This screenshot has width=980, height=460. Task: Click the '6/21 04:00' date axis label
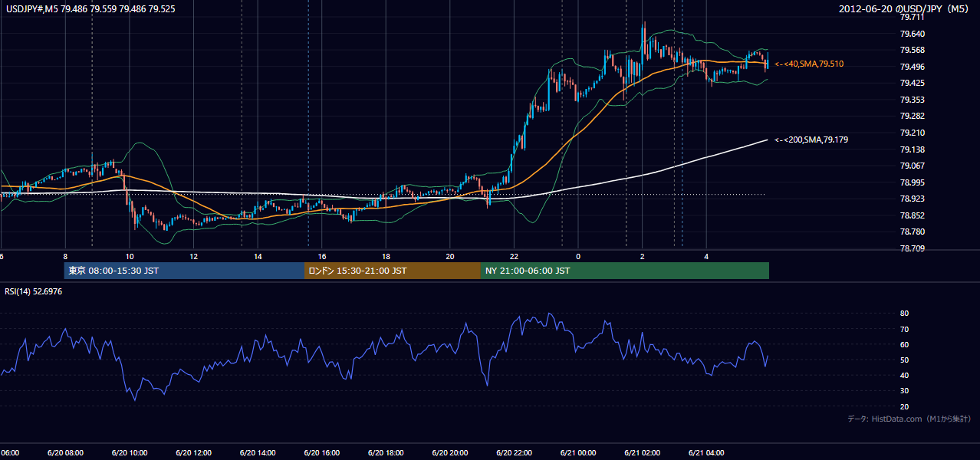pos(706,453)
